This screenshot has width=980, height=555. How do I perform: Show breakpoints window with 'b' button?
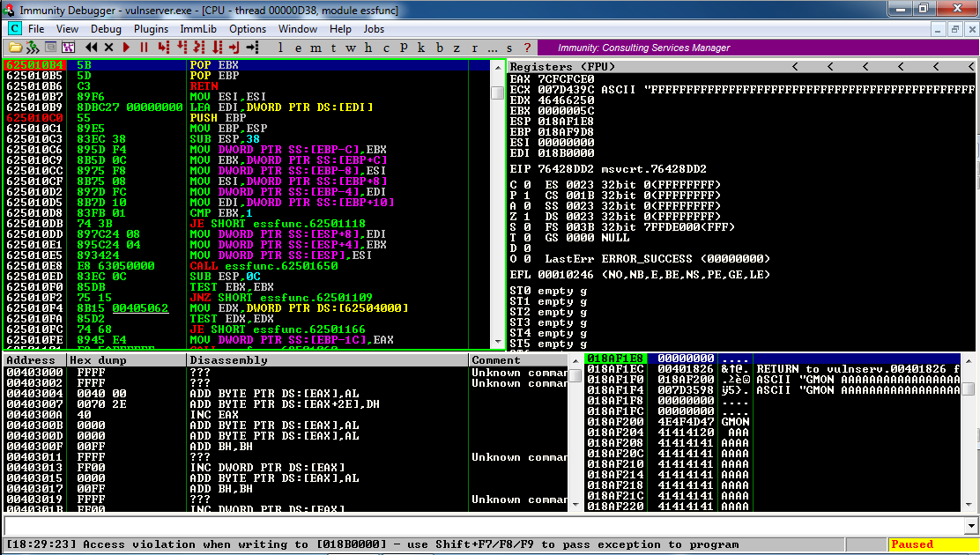[440, 48]
